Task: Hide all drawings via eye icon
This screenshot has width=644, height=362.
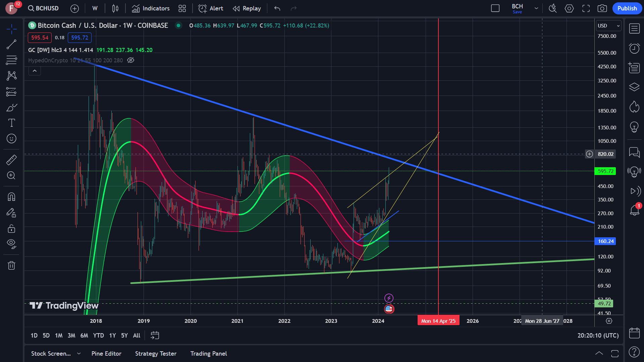Action: coord(11,244)
